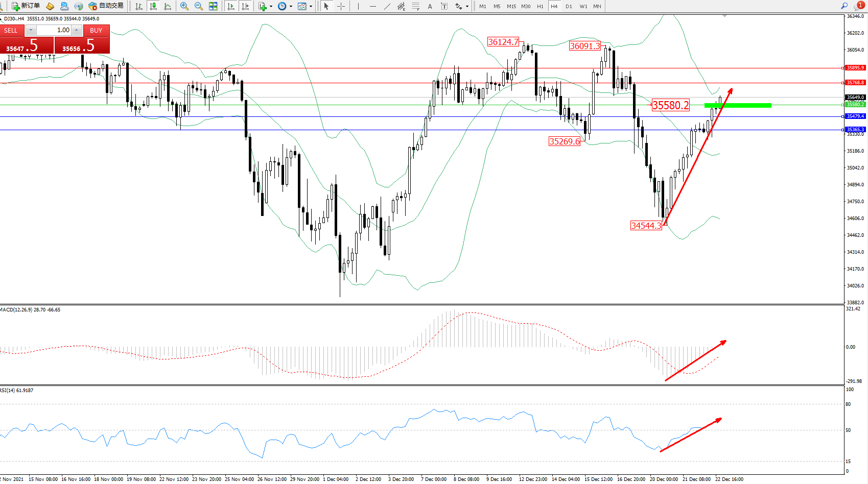Image resolution: width=868 pixels, height=484 pixels.
Task: Switch chart to candlestick display
Action: coord(153,6)
